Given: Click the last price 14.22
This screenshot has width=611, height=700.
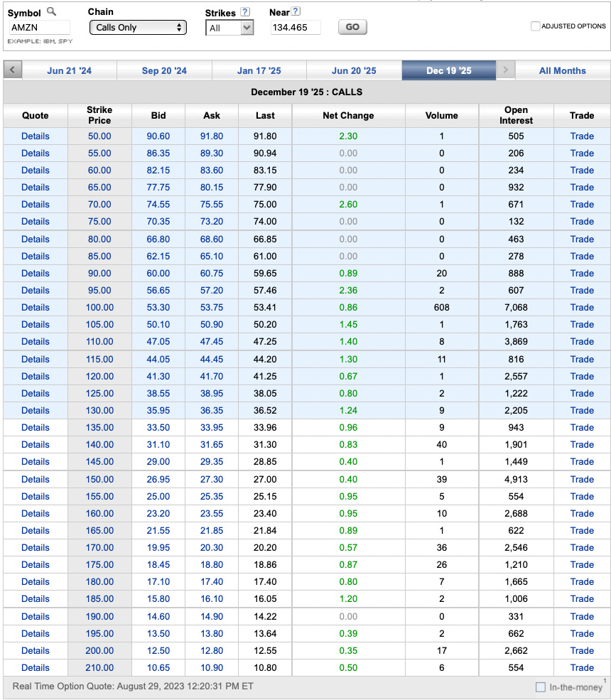Looking at the screenshot, I should click(265, 616).
